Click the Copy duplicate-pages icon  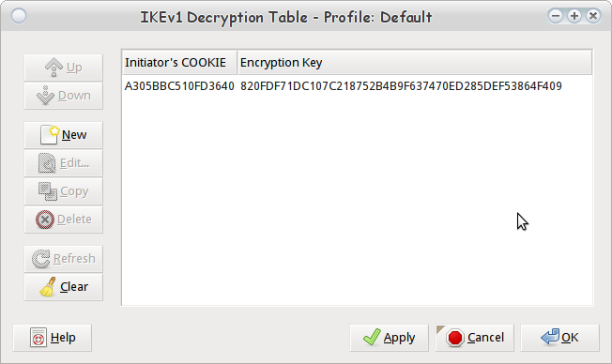(x=48, y=191)
